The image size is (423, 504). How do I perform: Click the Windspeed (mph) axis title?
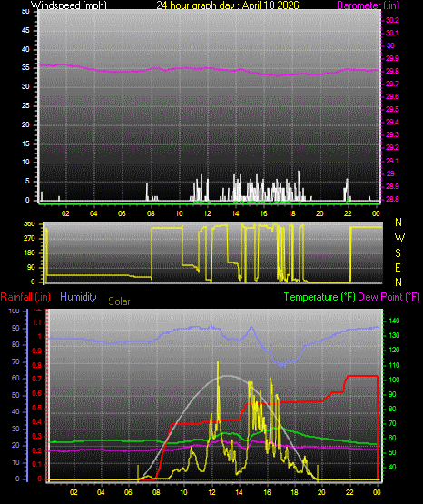(x=69, y=5)
